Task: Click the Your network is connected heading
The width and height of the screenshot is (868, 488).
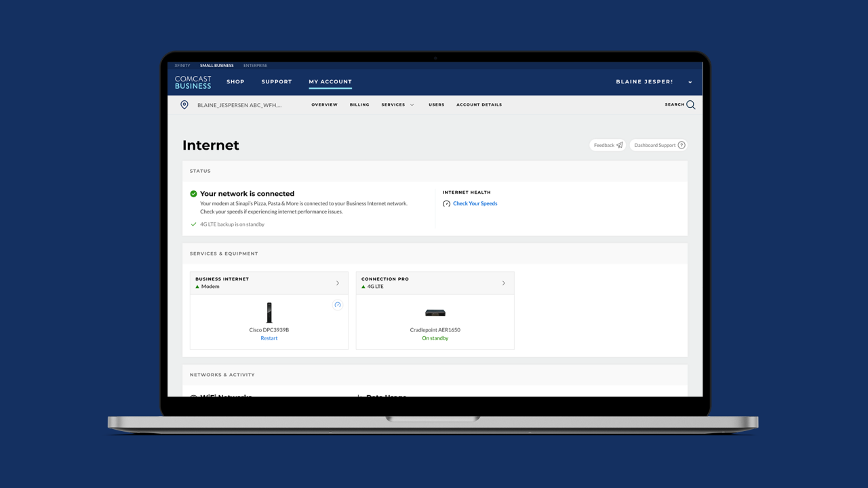Action: pyautogui.click(x=247, y=194)
